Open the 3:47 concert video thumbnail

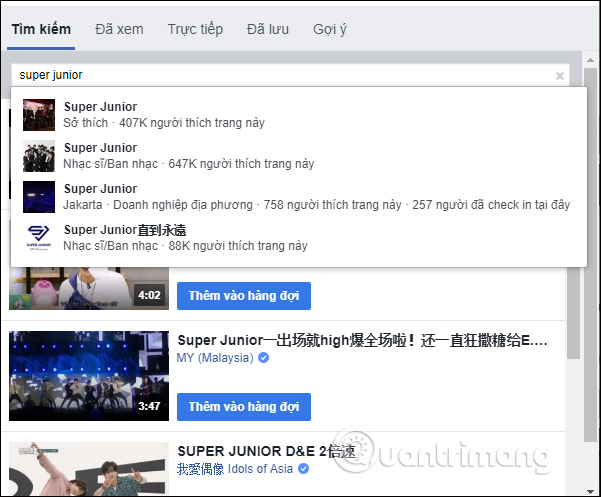coord(89,376)
